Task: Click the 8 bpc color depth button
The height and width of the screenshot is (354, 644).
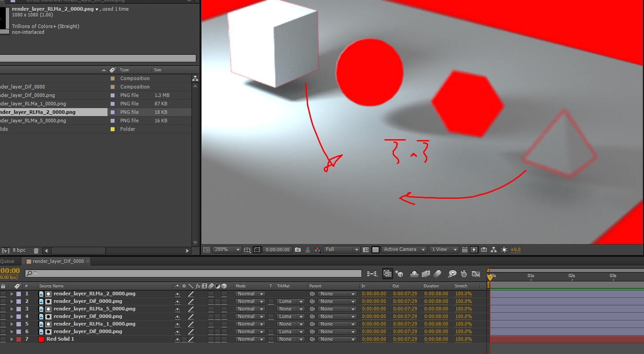Action: click(x=19, y=251)
